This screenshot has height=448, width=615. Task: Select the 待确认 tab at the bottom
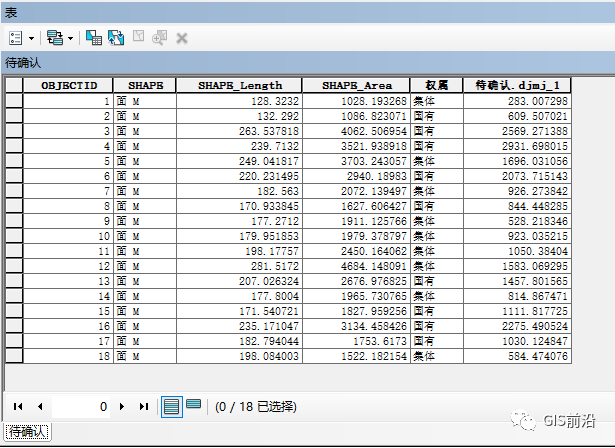(27, 432)
